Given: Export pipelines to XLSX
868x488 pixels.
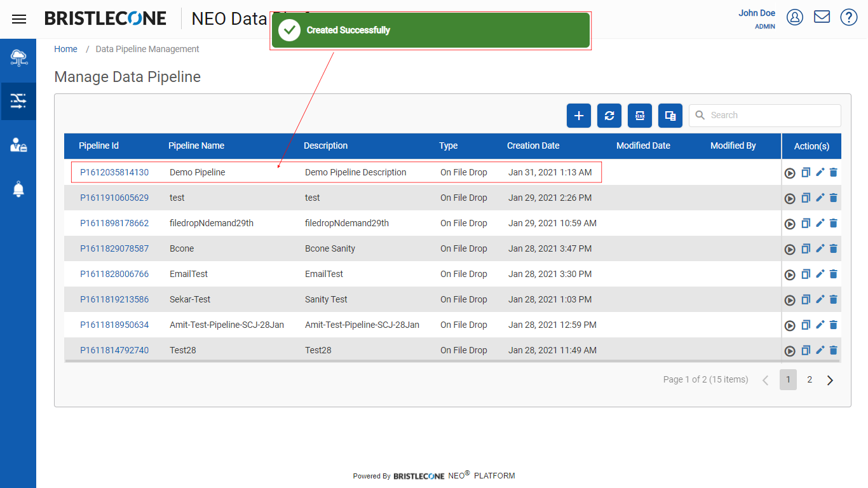Looking at the screenshot, I should 640,116.
